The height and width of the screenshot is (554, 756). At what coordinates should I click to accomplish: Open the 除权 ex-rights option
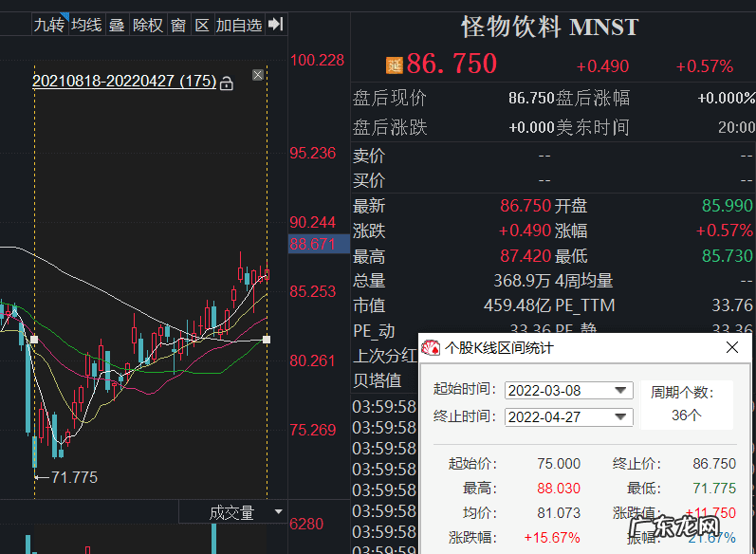(x=148, y=25)
